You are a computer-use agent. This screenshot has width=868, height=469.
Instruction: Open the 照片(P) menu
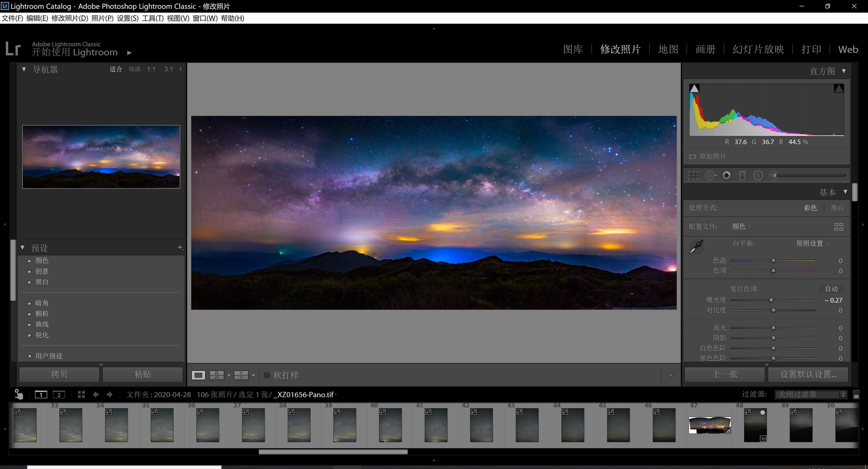[x=102, y=18]
